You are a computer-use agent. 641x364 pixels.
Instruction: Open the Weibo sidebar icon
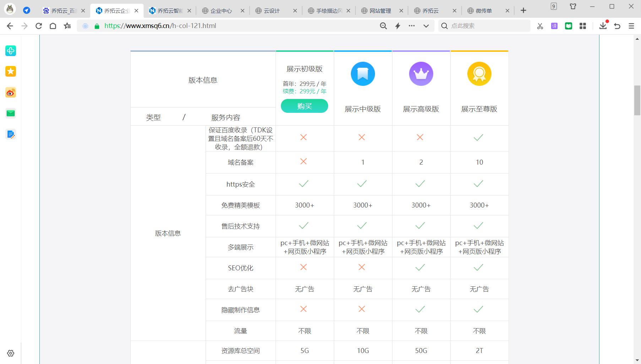pos(11,93)
